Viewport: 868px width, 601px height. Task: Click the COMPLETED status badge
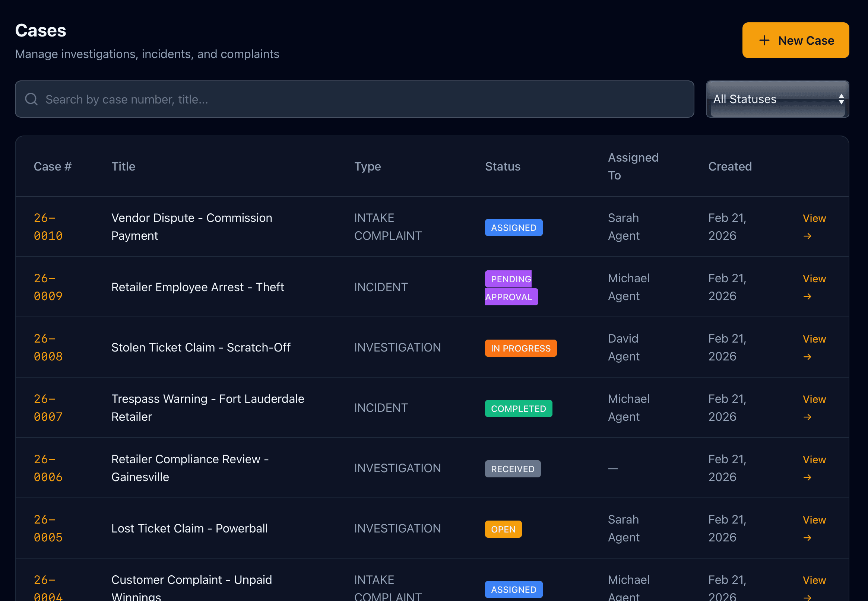point(518,408)
